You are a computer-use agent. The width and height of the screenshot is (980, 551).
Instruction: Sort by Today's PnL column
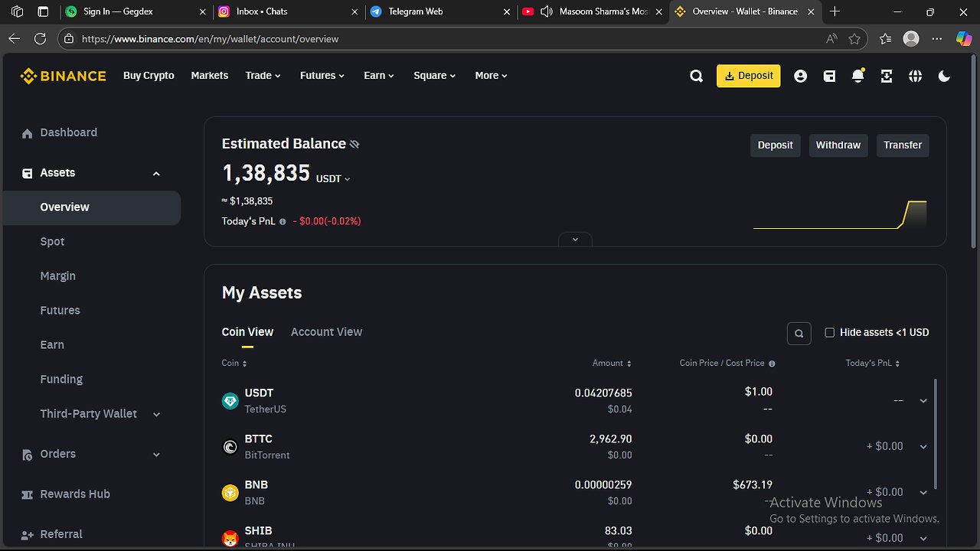point(873,363)
